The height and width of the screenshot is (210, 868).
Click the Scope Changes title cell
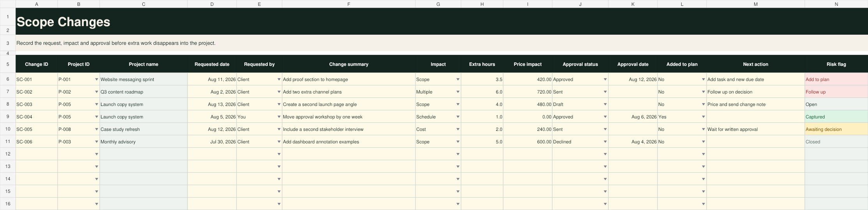(442, 21)
